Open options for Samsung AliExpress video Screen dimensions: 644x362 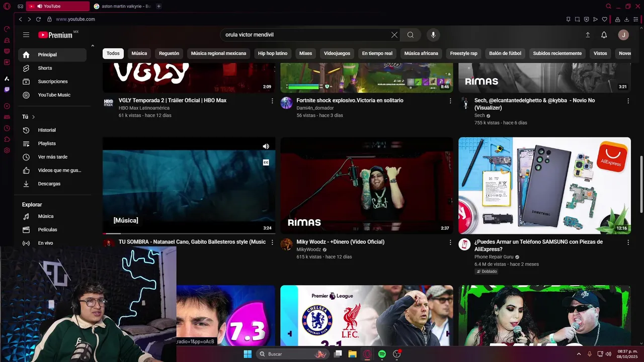point(628,242)
